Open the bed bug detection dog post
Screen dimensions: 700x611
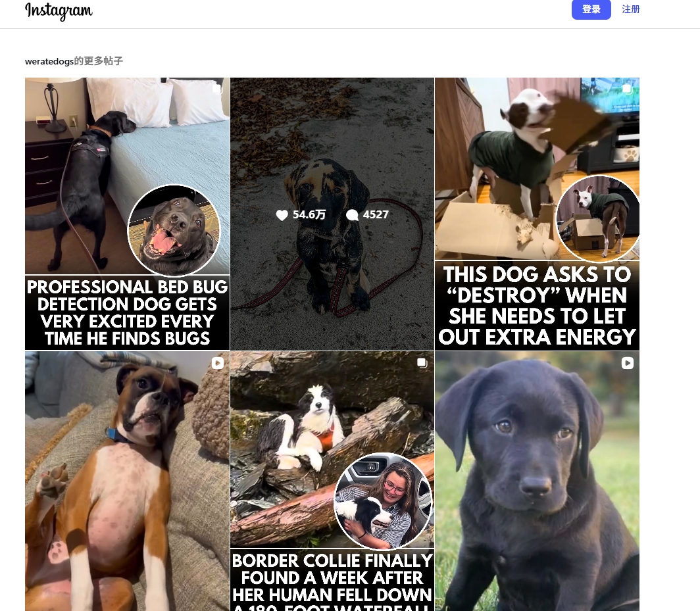coord(127,214)
